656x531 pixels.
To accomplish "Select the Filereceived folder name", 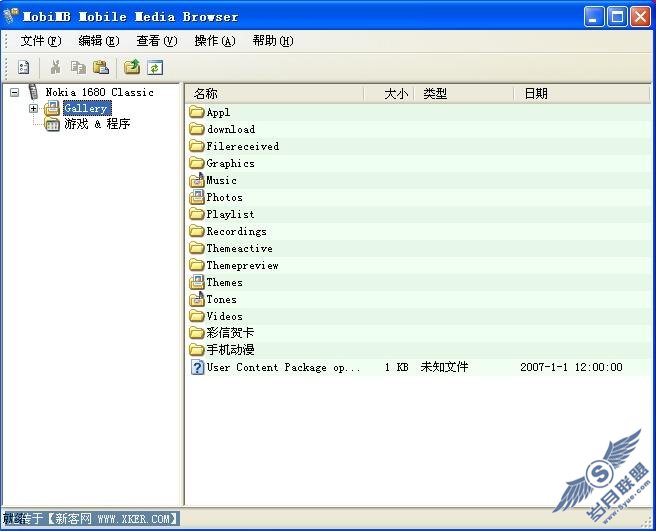I will (243, 146).
